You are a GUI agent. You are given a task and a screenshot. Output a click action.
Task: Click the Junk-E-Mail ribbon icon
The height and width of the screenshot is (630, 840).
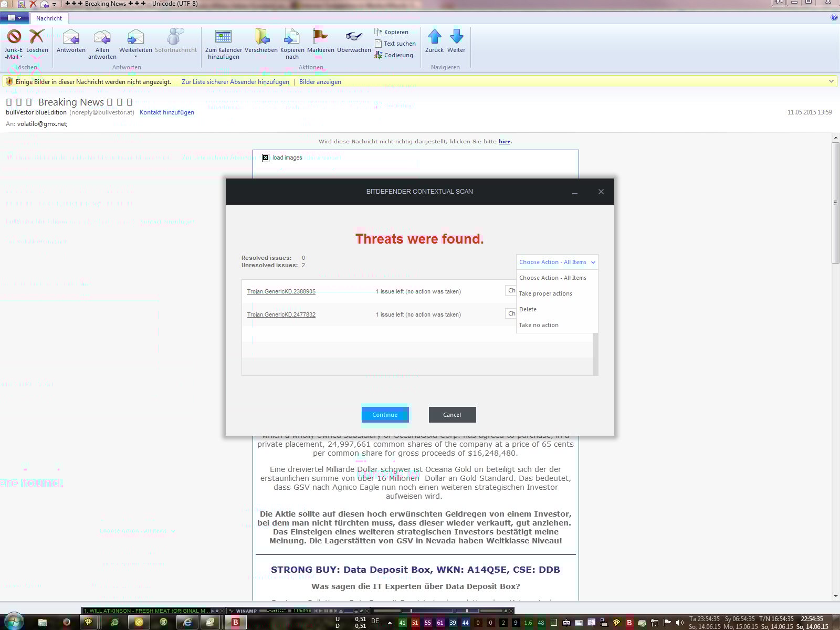14,37
